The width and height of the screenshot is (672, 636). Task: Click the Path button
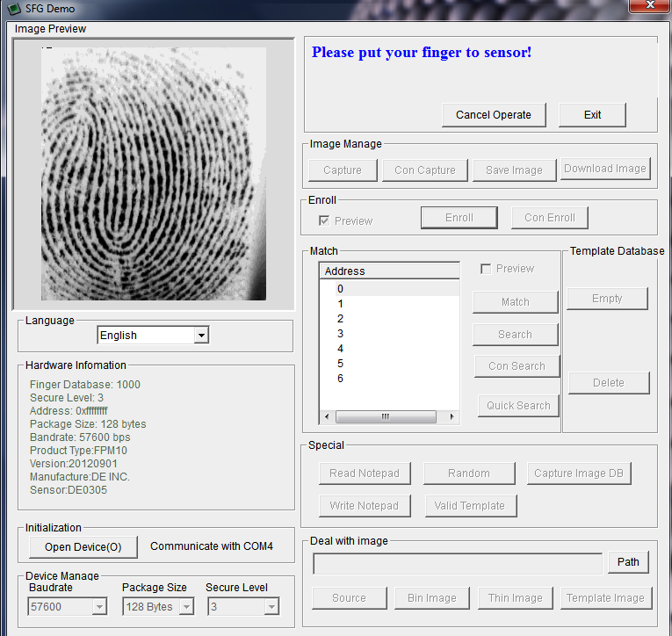point(628,562)
